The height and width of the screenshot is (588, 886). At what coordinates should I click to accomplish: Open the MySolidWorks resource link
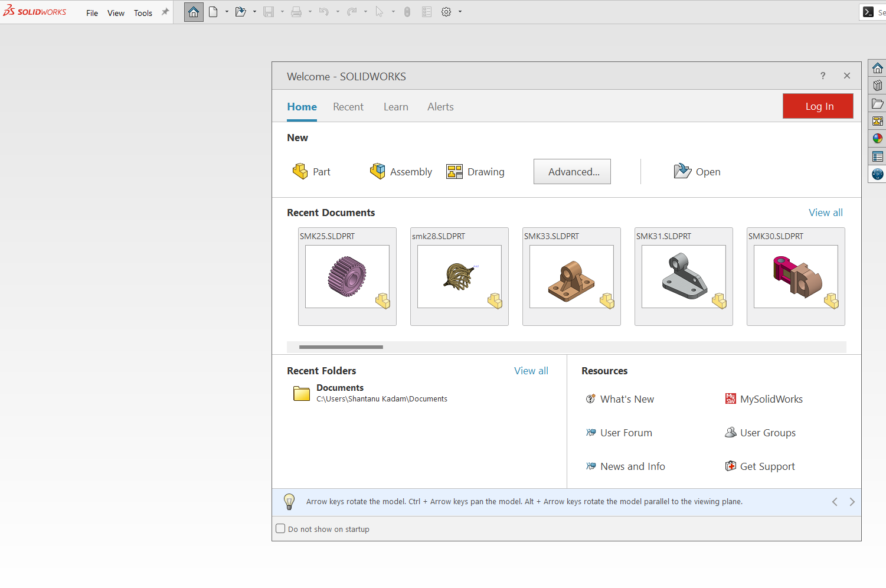pos(764,399)
